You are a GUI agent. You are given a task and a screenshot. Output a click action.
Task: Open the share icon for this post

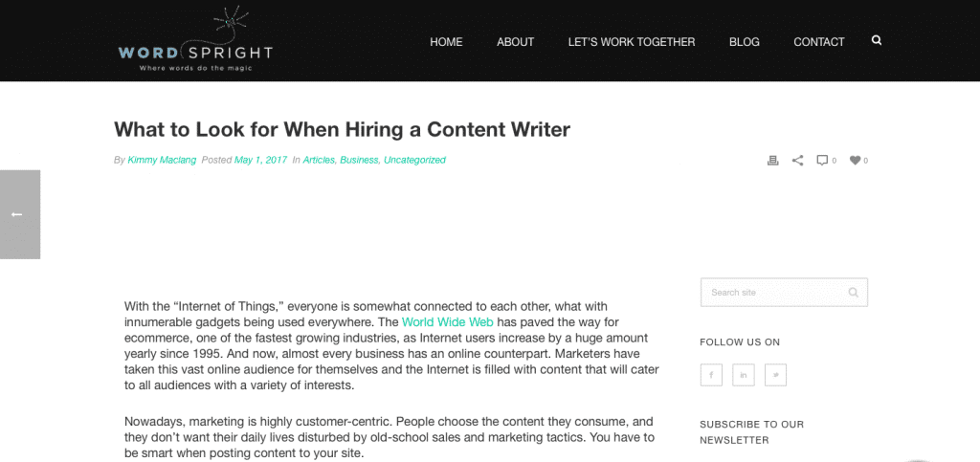tap(797, 161)
